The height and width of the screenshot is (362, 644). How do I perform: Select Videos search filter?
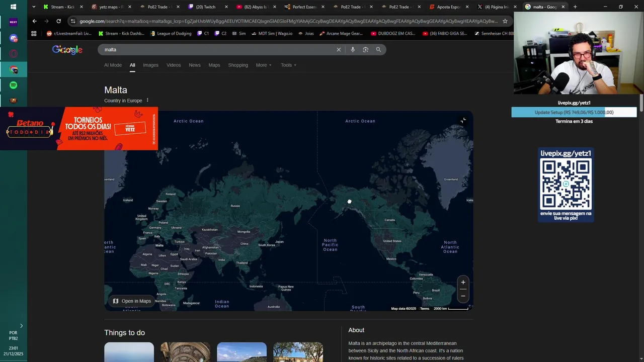[x=174, y=65]
